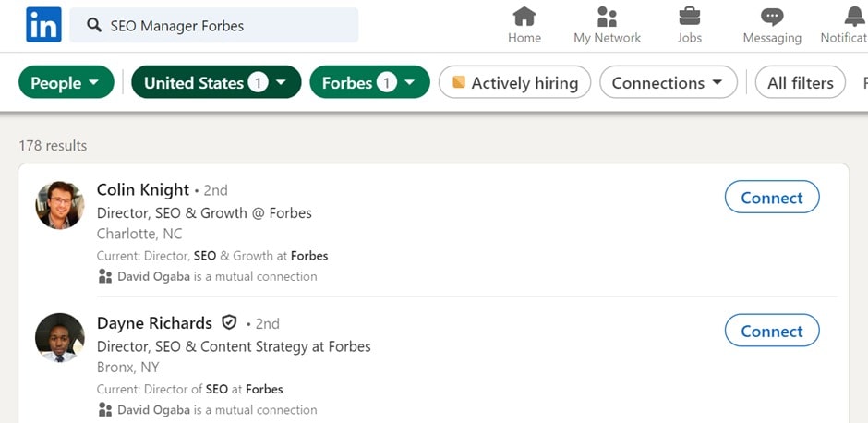Click the LinkedIn logo icon

coord(43,24)
